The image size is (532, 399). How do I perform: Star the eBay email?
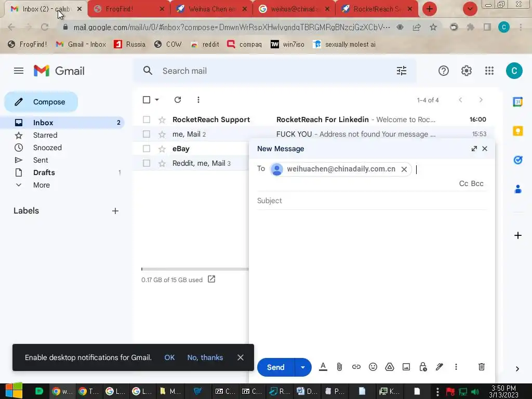tap(162, 149)
